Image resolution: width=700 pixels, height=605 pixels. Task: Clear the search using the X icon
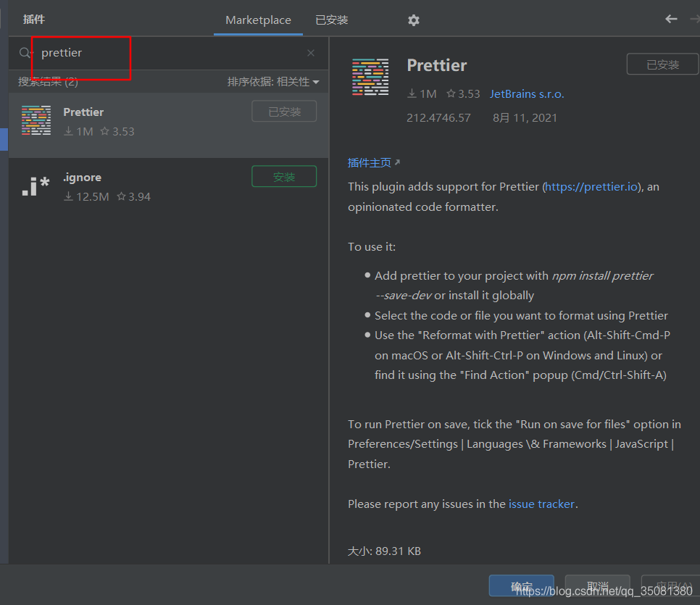[311, 52]
